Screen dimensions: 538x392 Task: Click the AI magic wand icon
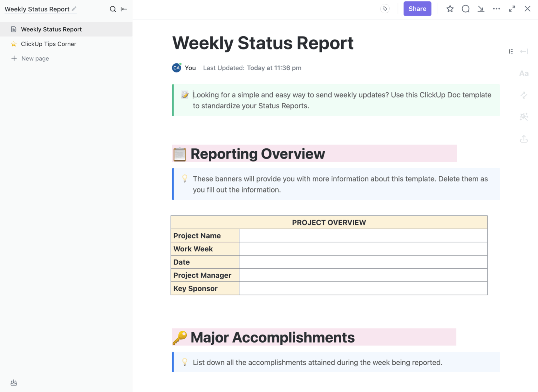(524, 116)
